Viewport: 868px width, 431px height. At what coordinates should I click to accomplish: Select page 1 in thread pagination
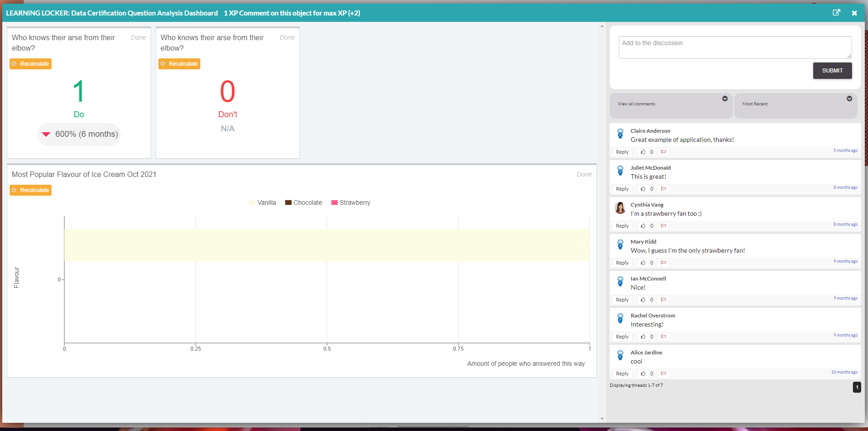856,387
